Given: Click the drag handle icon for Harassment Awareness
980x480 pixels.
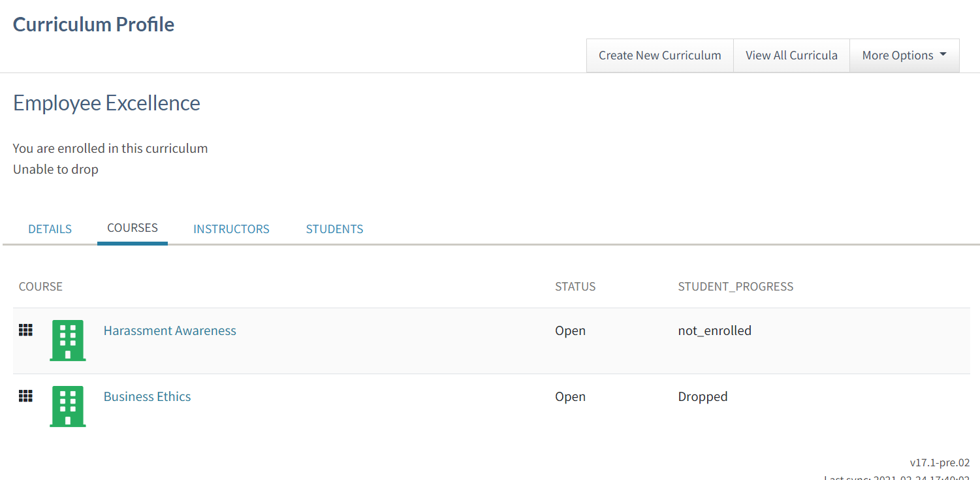Looking at the screenshot, I should [x=25, y=330].
